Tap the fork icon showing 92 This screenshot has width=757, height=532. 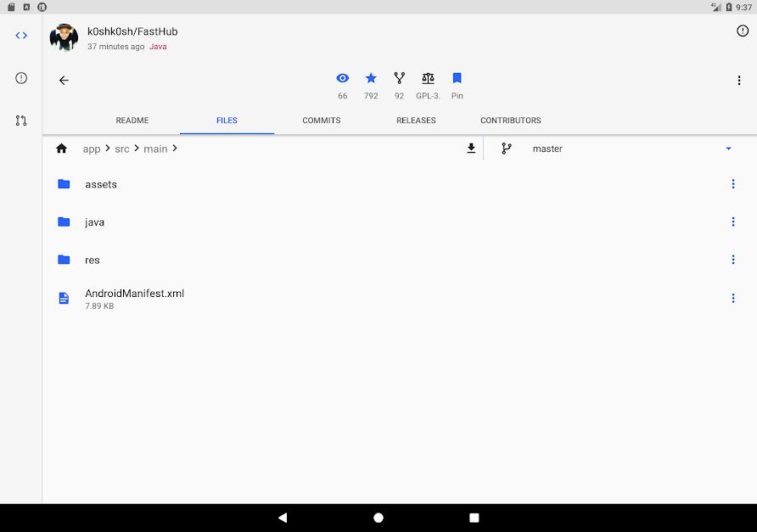click(x=399, y=78)
